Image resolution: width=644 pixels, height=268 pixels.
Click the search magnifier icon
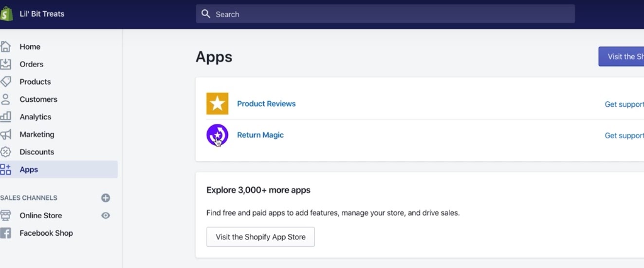(x=206, y=14)
